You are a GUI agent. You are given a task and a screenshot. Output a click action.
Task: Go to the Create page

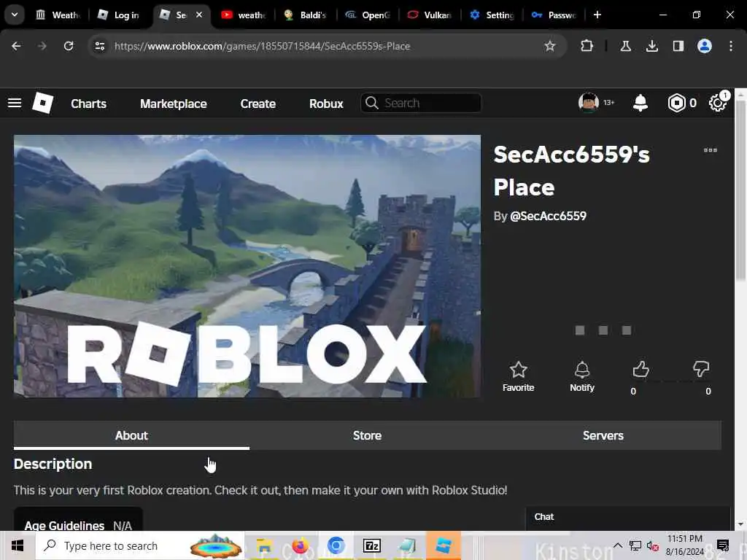tap(258, 104)
